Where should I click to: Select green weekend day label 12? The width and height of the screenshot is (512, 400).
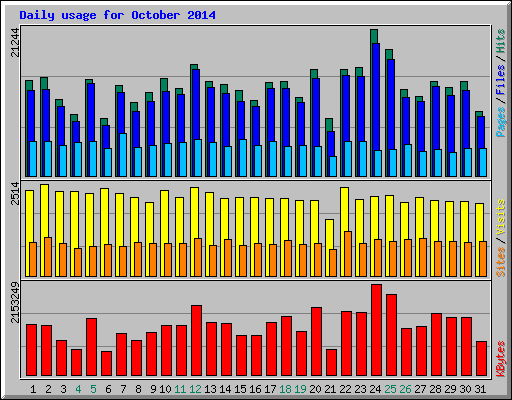[x=195, y=389]
